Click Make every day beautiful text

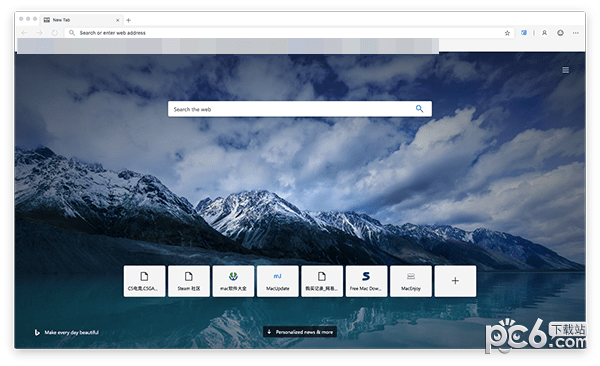tap(72, 332)
